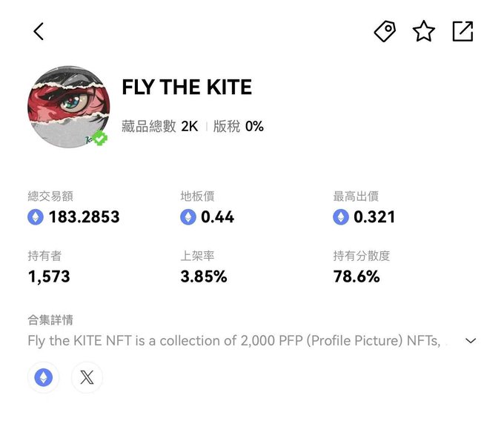Tap the 藏品總數 2K item count
Viewport: 504px width, 421px height.
coord(159,127)
